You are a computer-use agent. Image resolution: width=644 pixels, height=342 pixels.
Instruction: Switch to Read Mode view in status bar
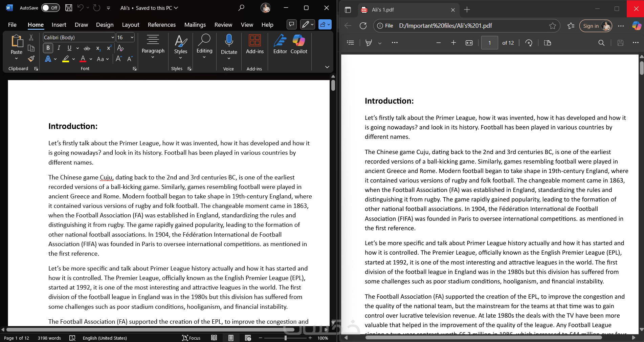coord(214,338)
